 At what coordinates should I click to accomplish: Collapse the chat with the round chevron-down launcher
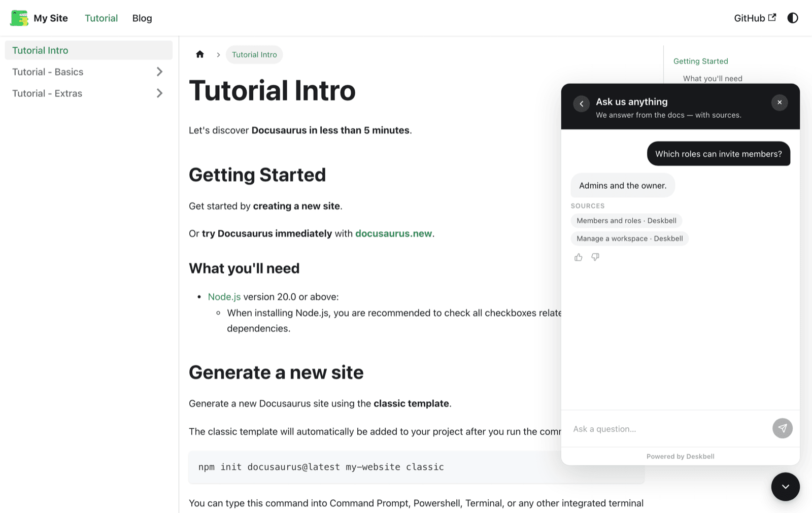786,487
